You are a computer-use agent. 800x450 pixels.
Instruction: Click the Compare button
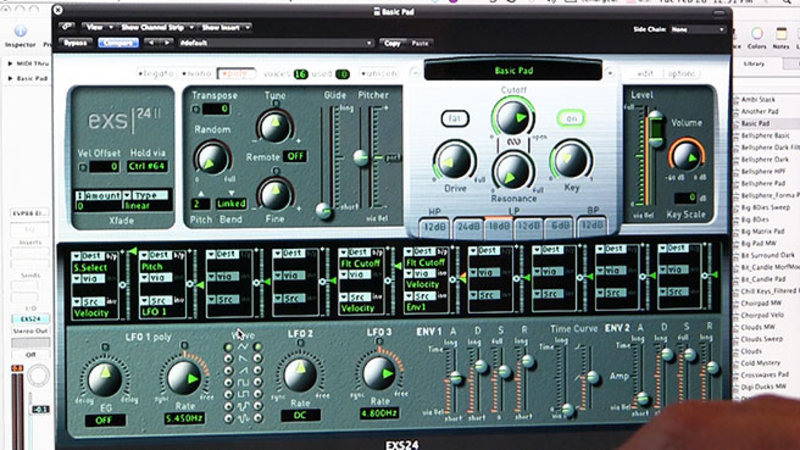(118, 43)
